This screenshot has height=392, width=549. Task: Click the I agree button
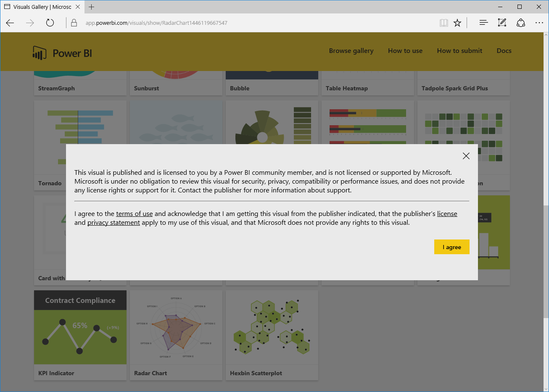(452, 247)
